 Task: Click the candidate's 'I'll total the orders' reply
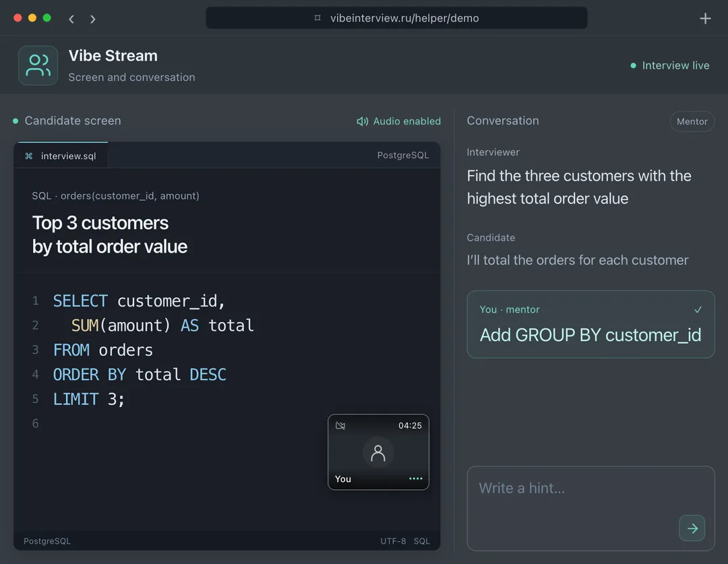click(x=578, y=260)
